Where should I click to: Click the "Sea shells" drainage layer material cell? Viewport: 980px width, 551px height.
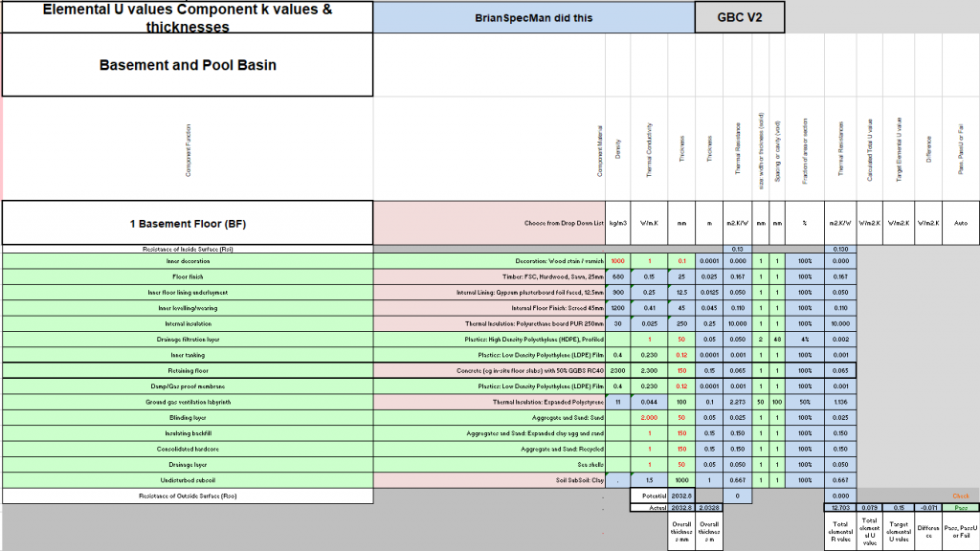pos(489,465)
